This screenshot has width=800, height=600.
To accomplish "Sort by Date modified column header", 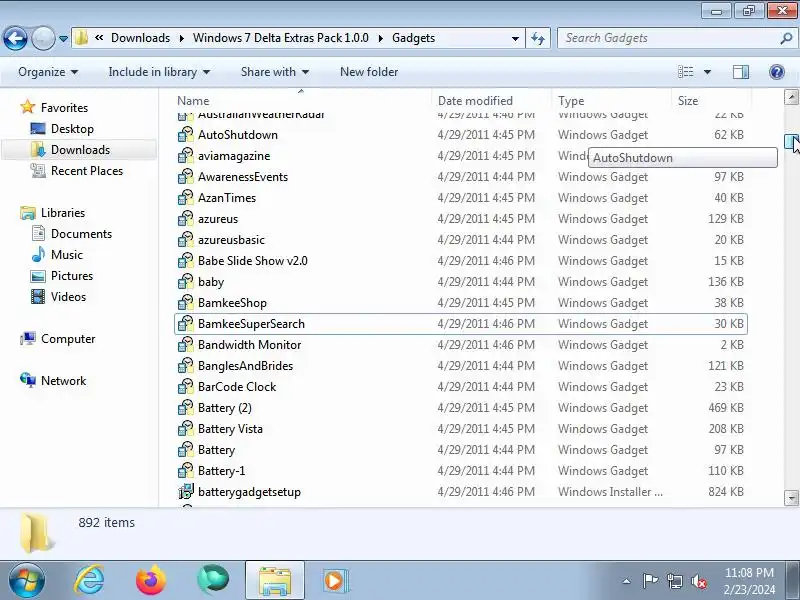I will point(492,101).
